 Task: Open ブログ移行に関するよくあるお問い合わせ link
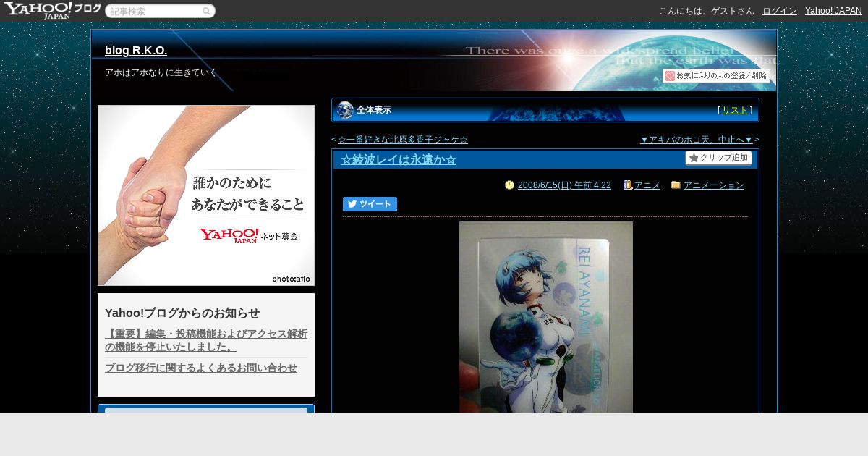(x=201, y=368)
